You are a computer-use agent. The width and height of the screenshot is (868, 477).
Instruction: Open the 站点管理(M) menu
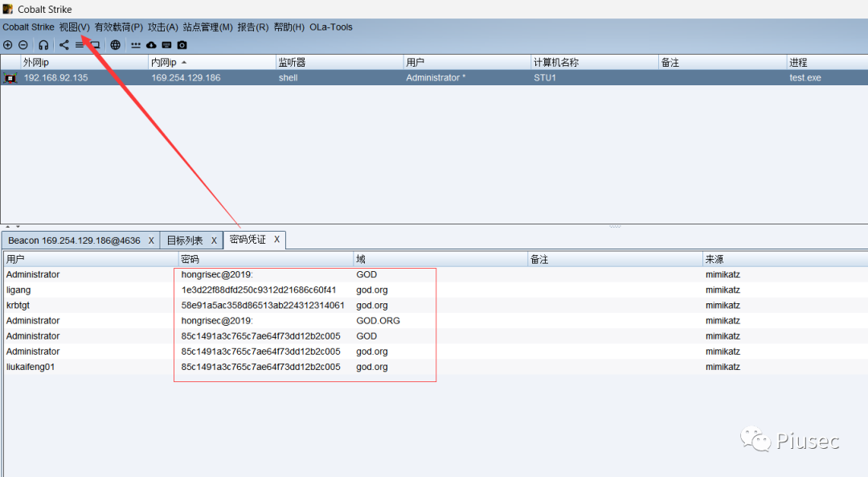tap(207, 27)
